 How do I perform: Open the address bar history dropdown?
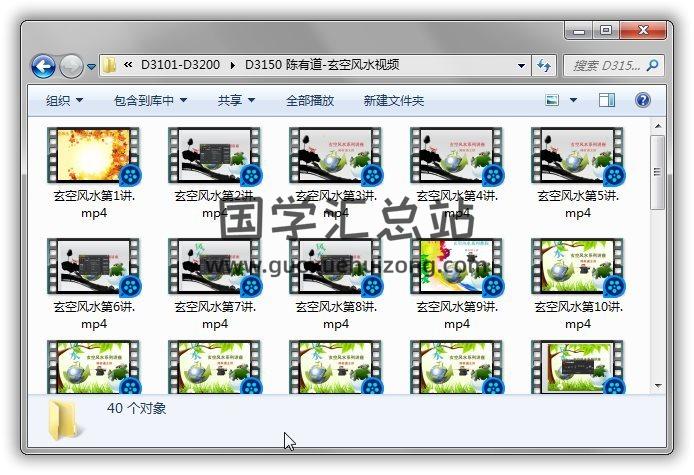521,66
